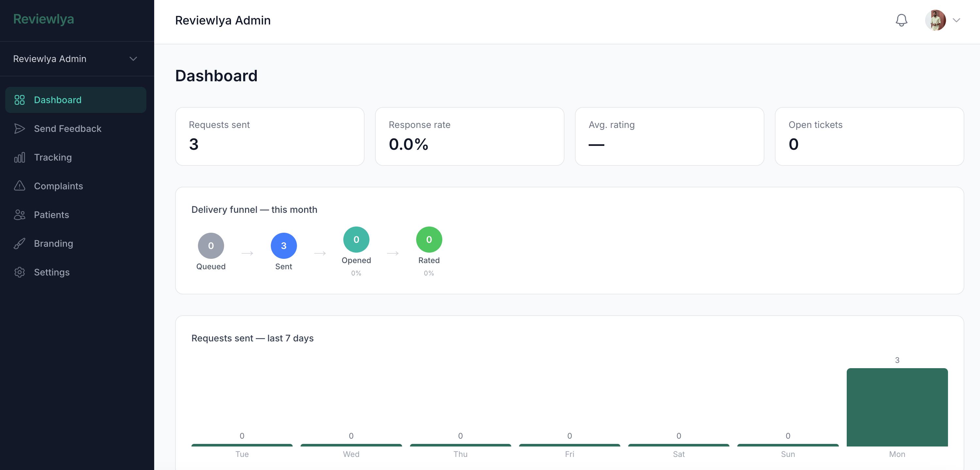The height and width of the screenshot is (470, 980).
Task: Select the green Rated funnel circle
Action: click(x=429, y=240)
